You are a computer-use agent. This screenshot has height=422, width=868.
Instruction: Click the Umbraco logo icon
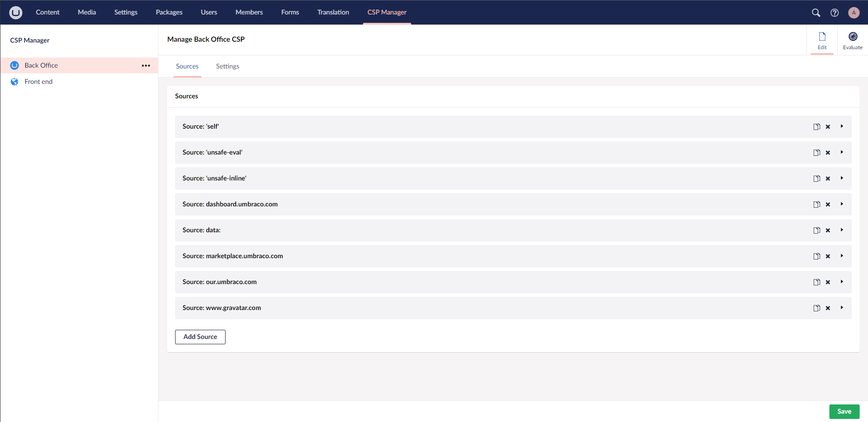point(16,12)
